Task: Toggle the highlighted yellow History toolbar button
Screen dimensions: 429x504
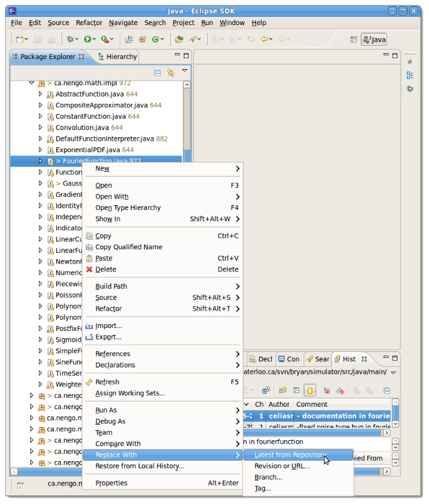Action: [x=310, y=391]
